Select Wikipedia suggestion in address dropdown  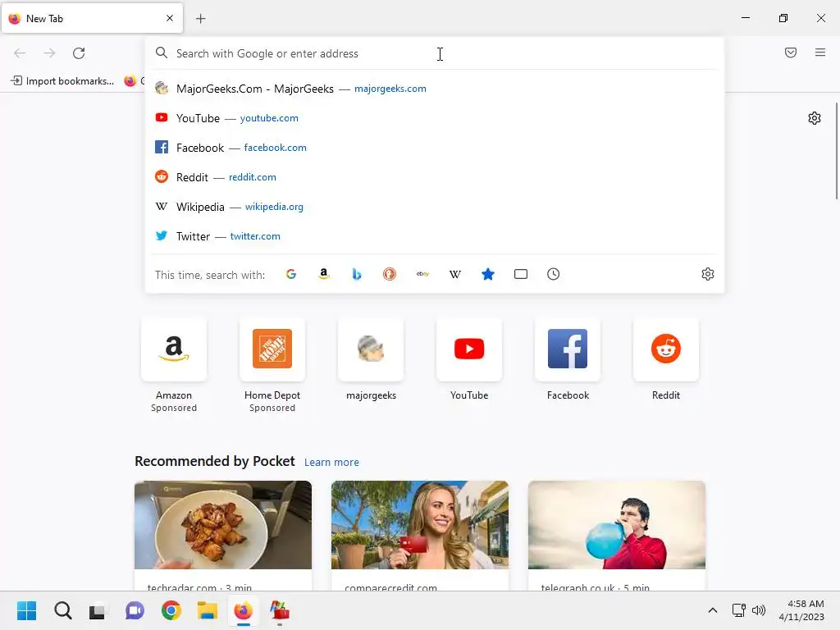(434, 206)
